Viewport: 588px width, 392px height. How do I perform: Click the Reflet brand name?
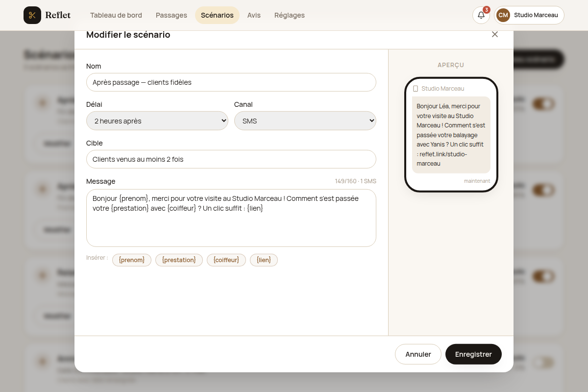coord(58,15)
